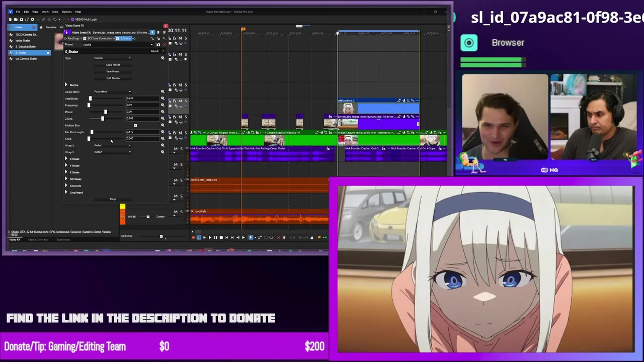
Task: Select the BCC+Camera Shake effect
Action: coord(26,35)
